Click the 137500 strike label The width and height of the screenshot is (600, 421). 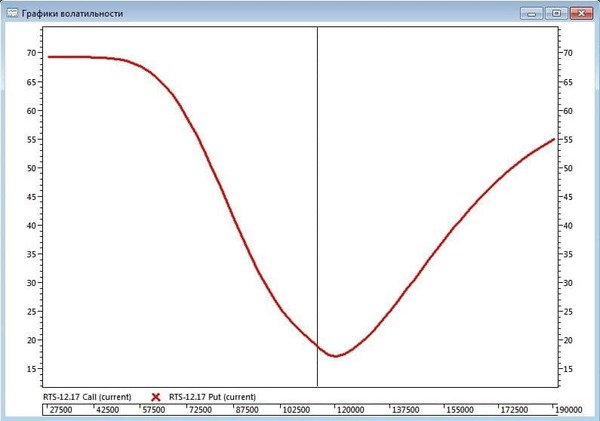click(406, 410)
